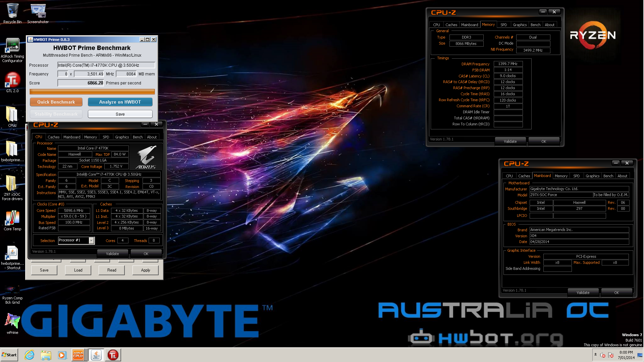Click OK in CPU-Z Memory window
This screenshot has width=644, height=362.
pyautogui.click(x=544, y=141)
